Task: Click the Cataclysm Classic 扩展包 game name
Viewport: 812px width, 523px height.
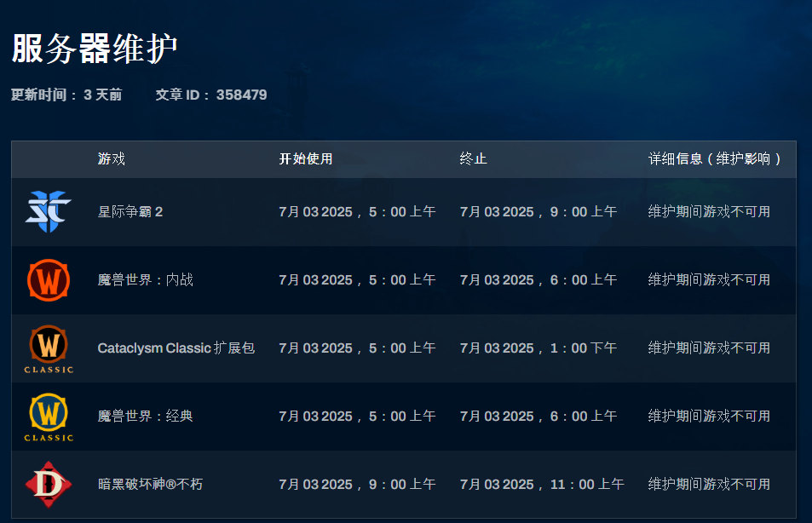Action: pos(176,348)
